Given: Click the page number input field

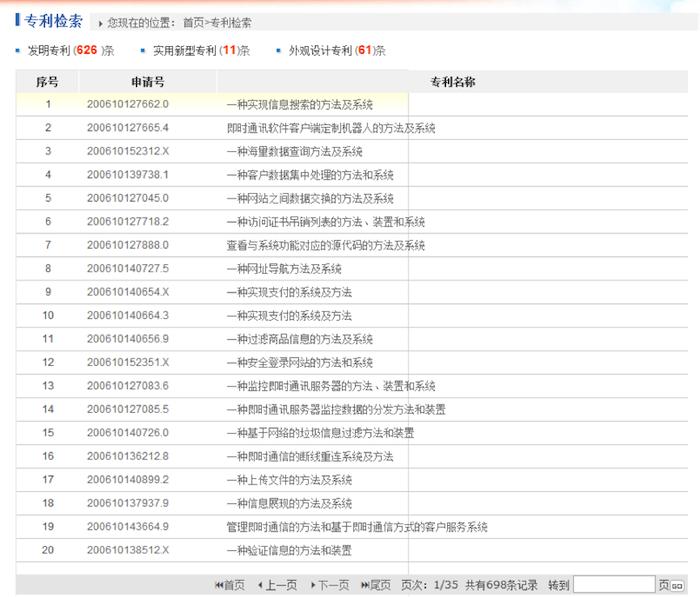Looking at the screenshot, I should (x=613, y=584).
